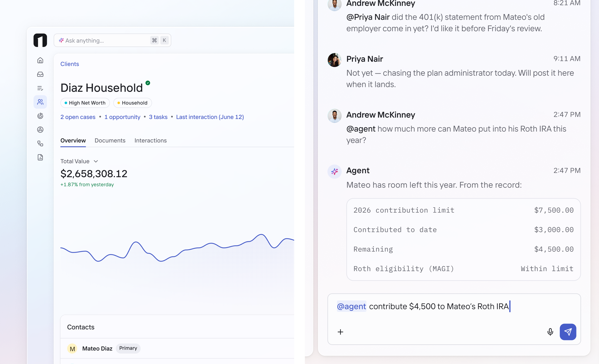Click the Household tag
The height and width of the screenshot is (364, 599).
[x=133, y=103]
